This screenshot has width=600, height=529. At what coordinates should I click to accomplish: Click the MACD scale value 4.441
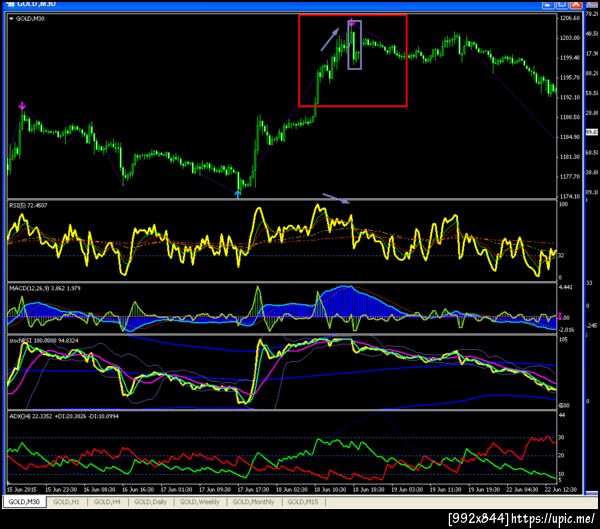tap(566, 287)
